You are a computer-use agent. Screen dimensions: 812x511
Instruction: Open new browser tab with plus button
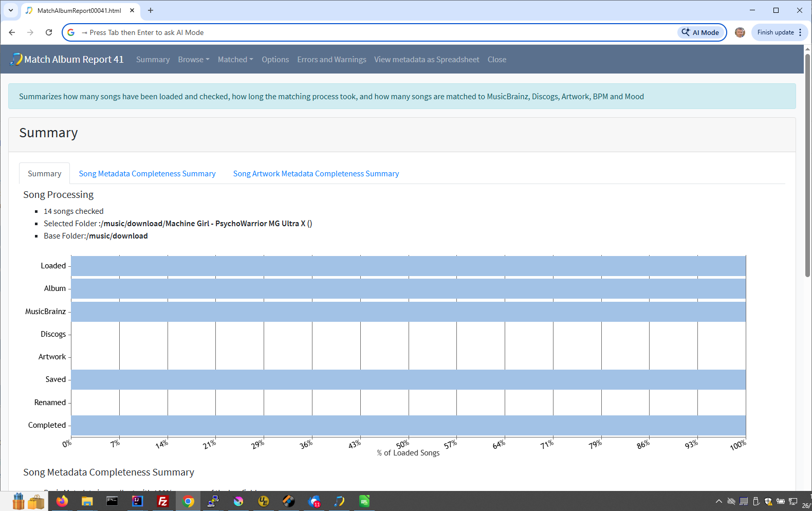pos(151,10)
